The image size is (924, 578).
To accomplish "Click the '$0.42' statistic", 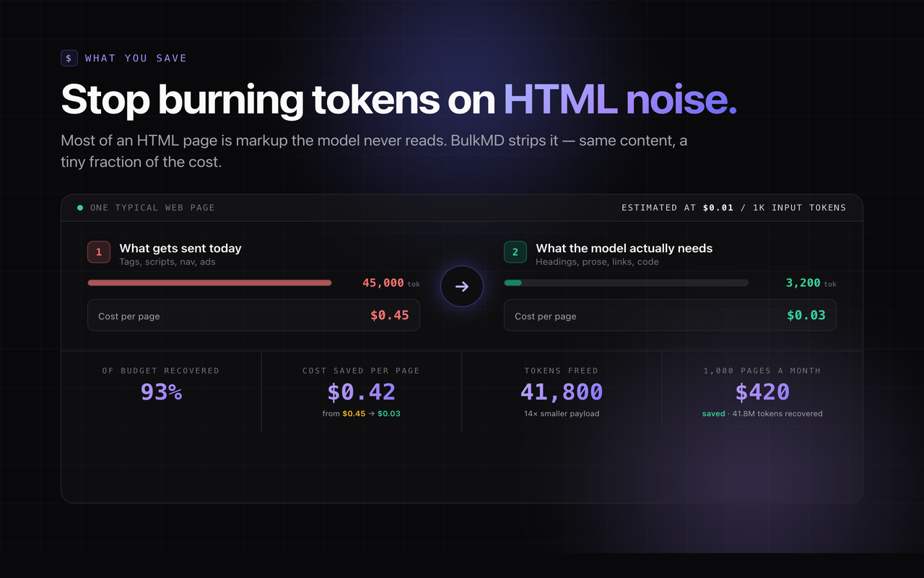I will pos(361,392).
